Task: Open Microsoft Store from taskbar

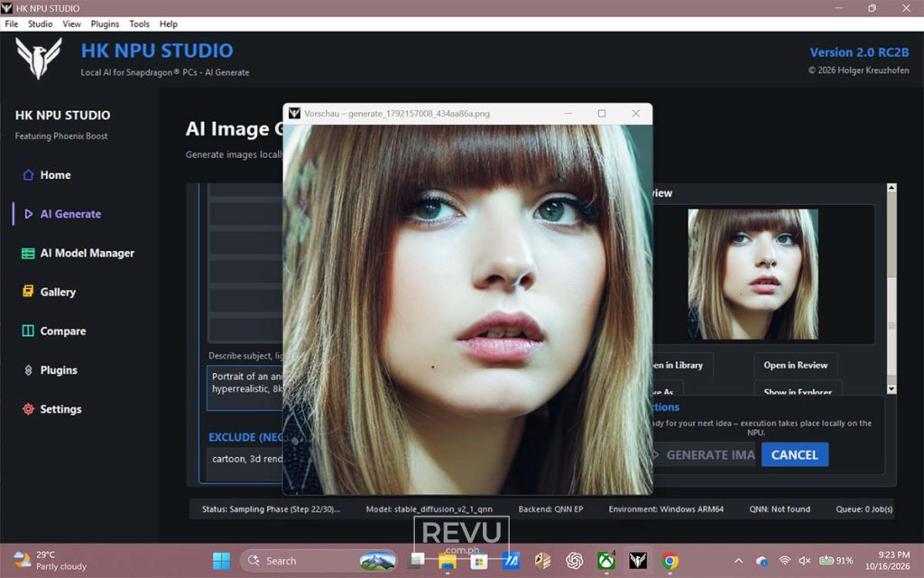Action: (x=478, y=561)
